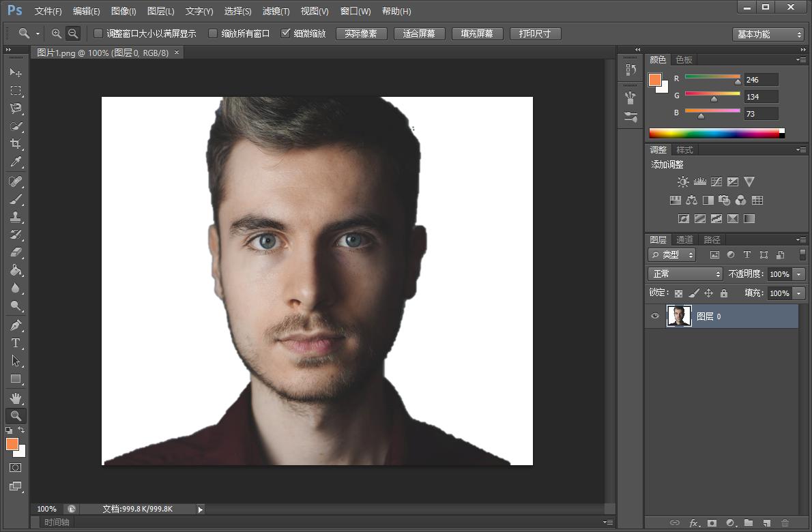Select the Eraser tool

pyautogui.click(x=16, y=252)
